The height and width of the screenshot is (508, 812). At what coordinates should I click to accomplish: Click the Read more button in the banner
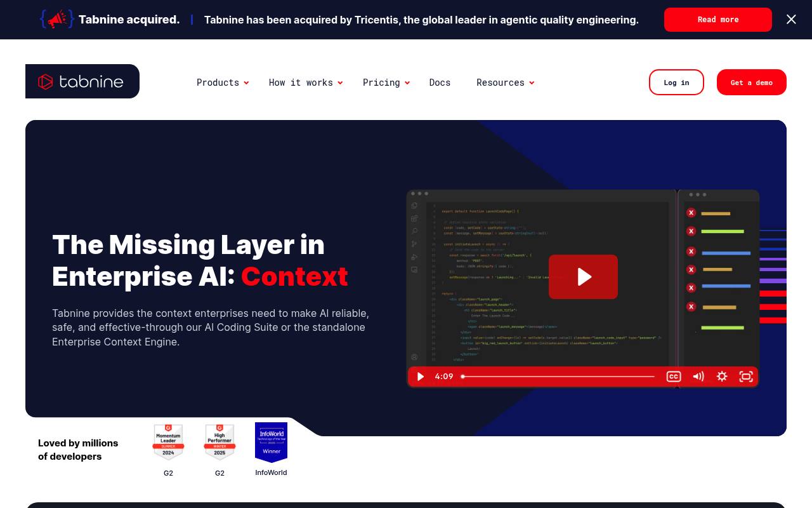[718, 20]
